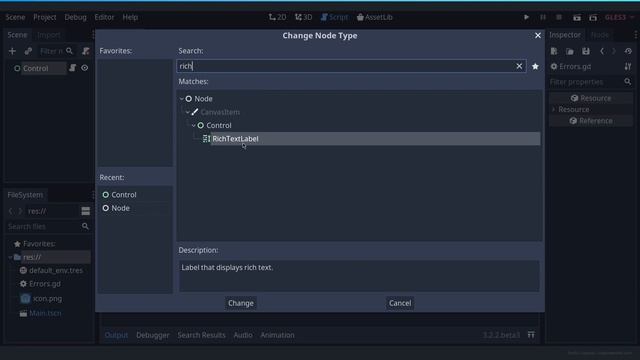Open the Inspector tab
Screen dimensions: 640x360
coord(565,35)
